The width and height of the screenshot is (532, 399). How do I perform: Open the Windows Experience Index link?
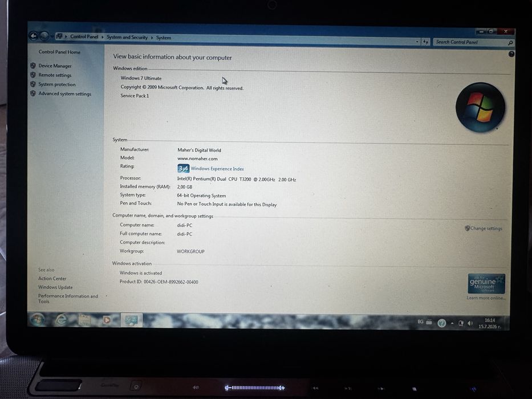217,169
